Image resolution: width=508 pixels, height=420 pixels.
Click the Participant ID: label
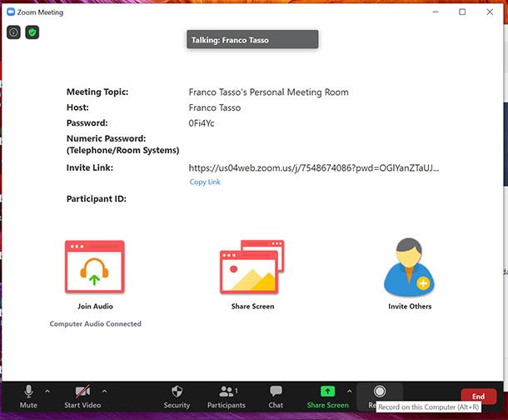[97, 198]
